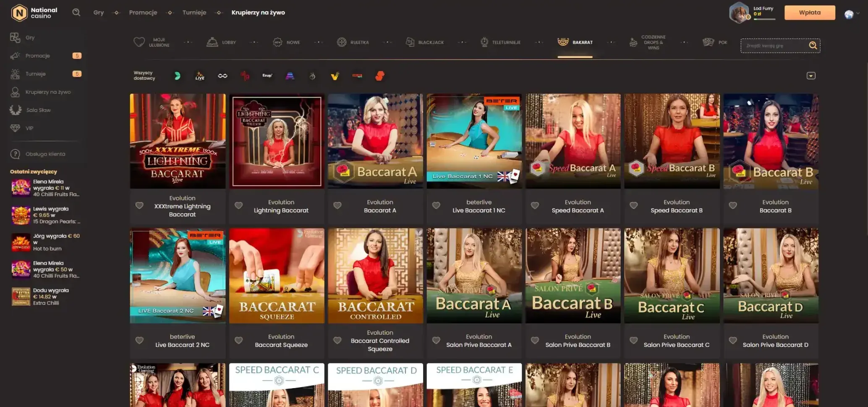868x407 pixels.
Task: Filter by the LIVE provider logo
Action: [x=200, y=76]
